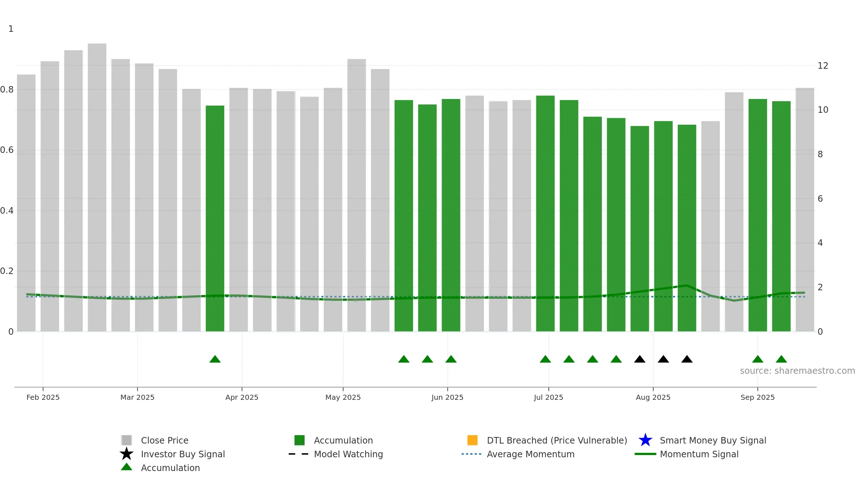Click the first black triangle marker near Aug 2025
The width and height of the screenshot is (868, 488).
639,359
